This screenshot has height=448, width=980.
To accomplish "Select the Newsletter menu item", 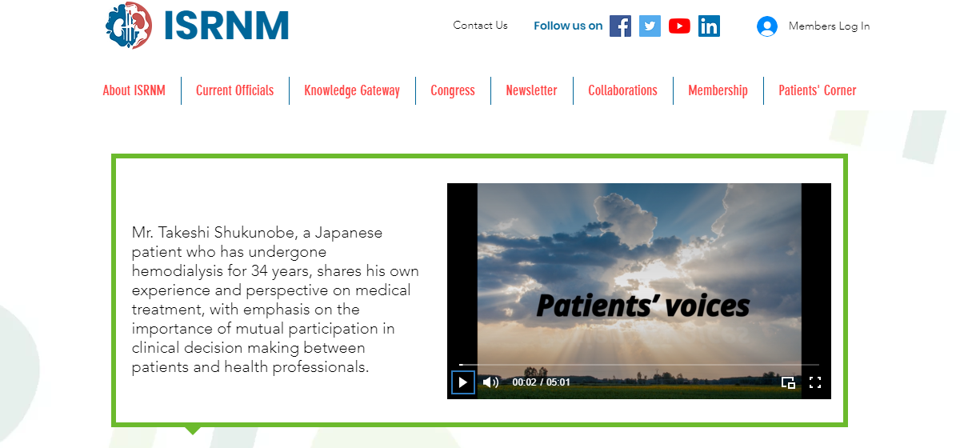I will click(x=531, y=90).
